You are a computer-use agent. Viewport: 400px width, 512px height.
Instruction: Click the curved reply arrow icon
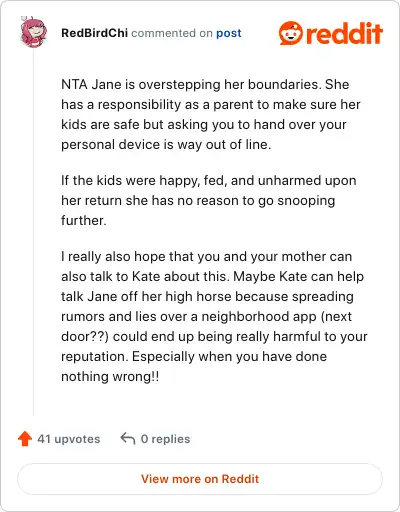coord(128,439)
